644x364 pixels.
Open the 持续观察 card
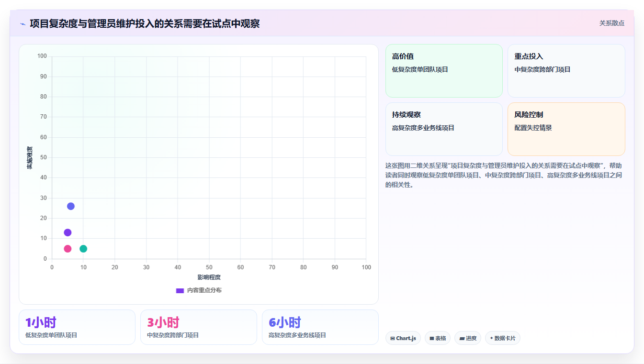(x=444, y=129)
